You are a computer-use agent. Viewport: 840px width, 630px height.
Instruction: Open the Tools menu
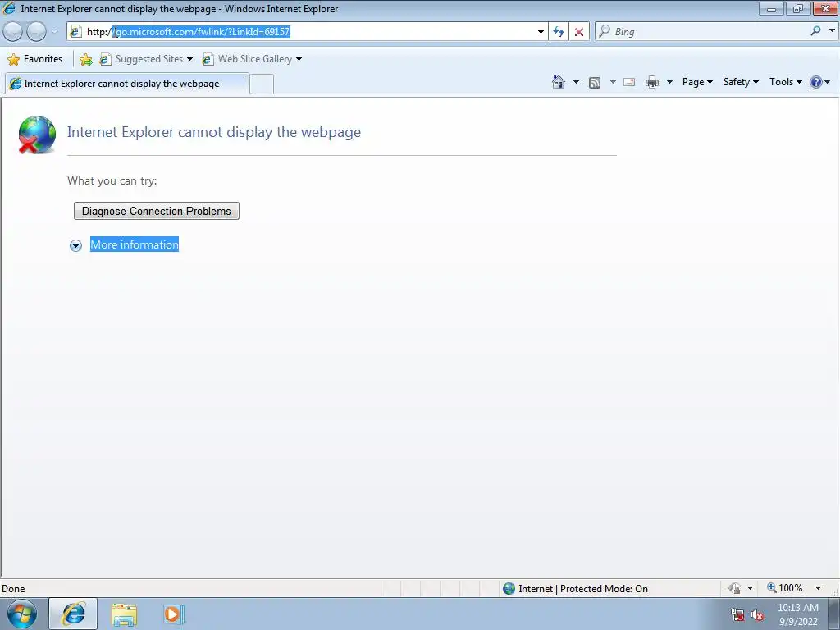point(785,82)
